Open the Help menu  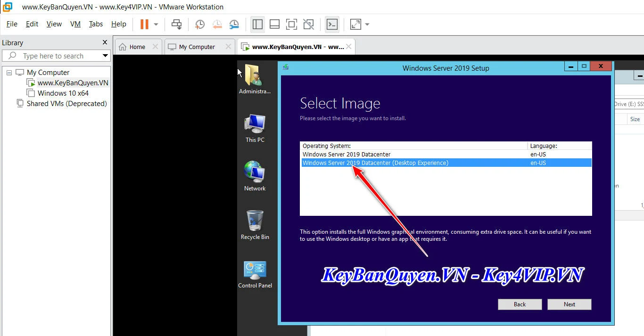119,24
